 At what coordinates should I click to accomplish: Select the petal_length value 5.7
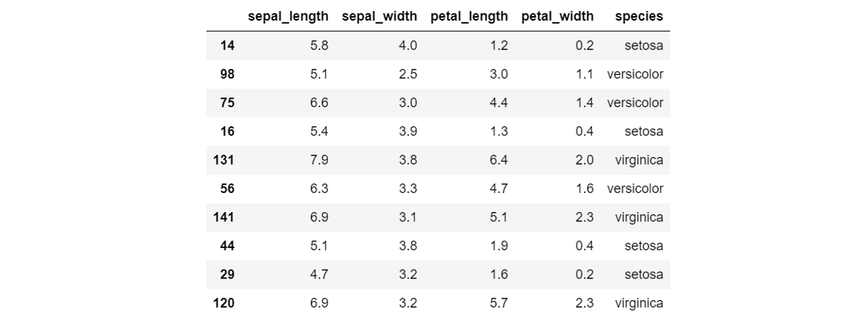coord(498,303)
